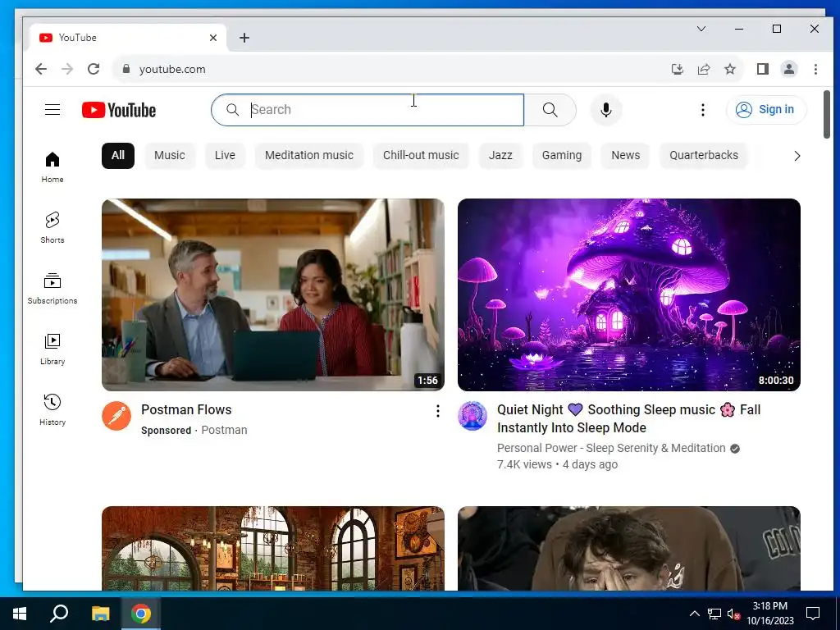The image size is (840, 630).
Task: Open the Postman Flows video title
Action: (186, 410)
